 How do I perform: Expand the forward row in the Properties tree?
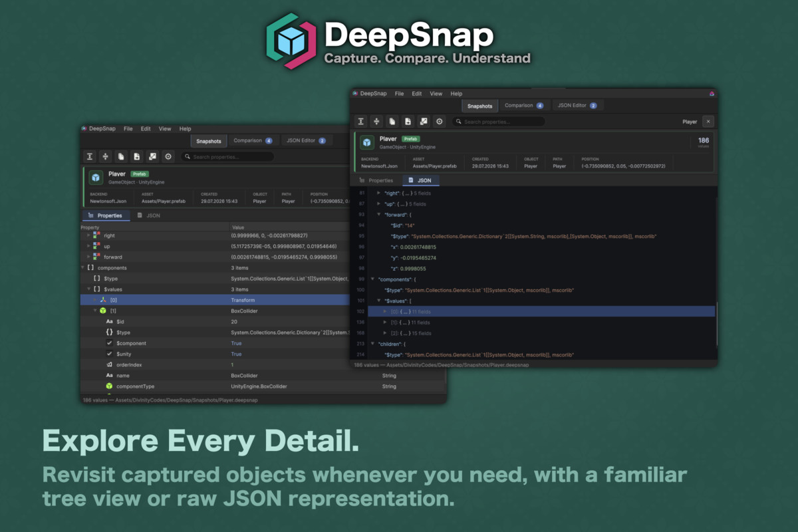click(x=88, y=257)
